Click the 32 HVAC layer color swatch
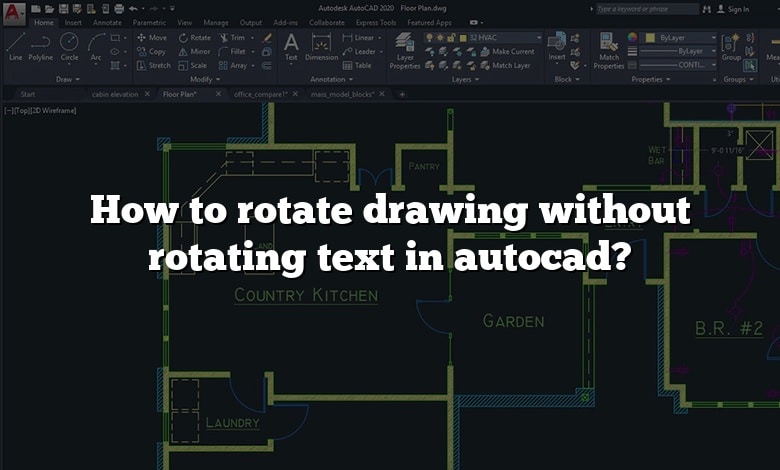This screenshot has width=780, height=470. point(463,38)
